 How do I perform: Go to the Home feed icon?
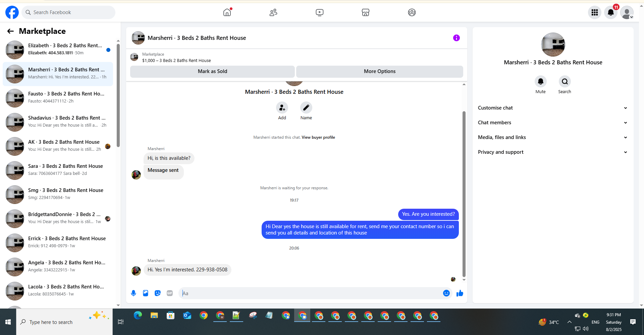(x=227, y=12)
